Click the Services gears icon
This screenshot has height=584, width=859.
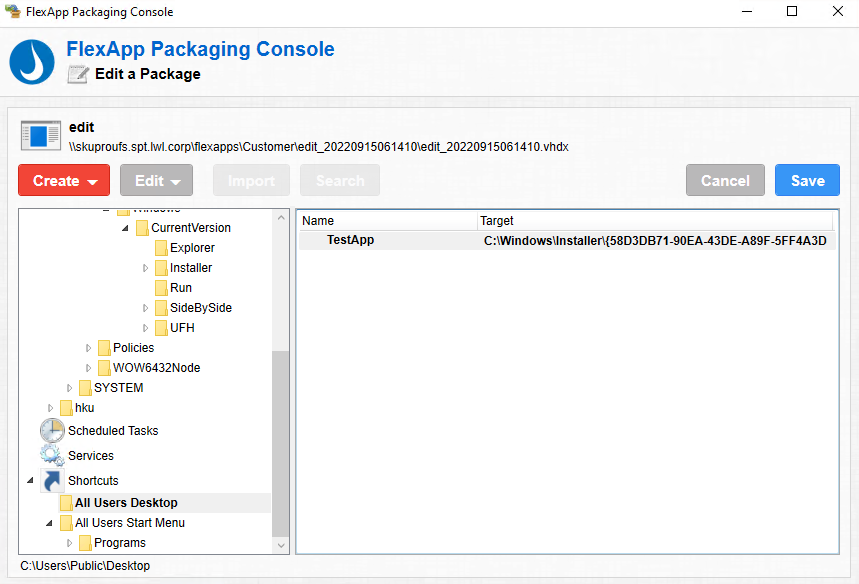52,455
